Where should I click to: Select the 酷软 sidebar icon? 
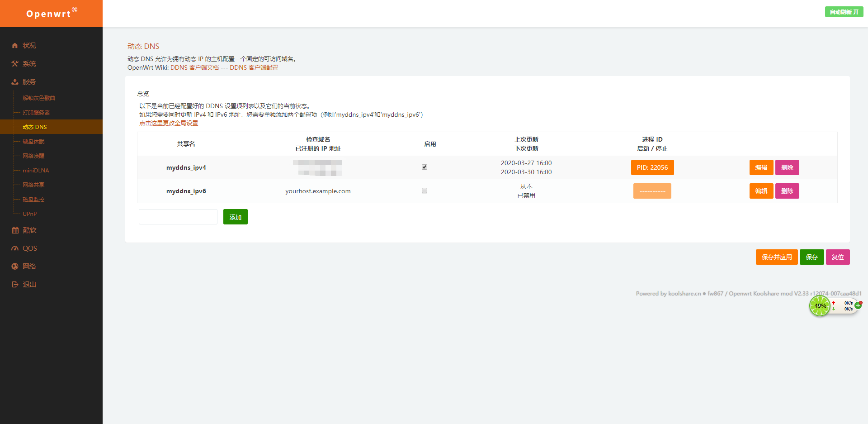pyautogui.click(x=15, y=230)
